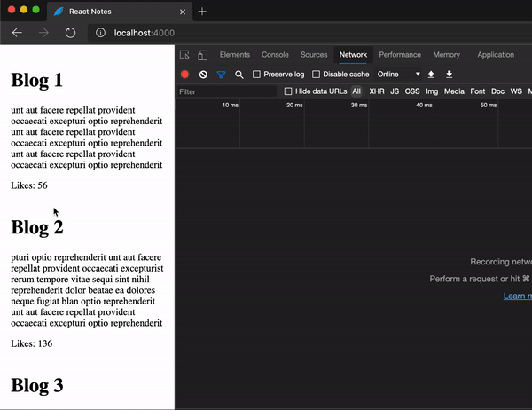Open the network search magnifier
Screen dimensions: 532x410
239,75
